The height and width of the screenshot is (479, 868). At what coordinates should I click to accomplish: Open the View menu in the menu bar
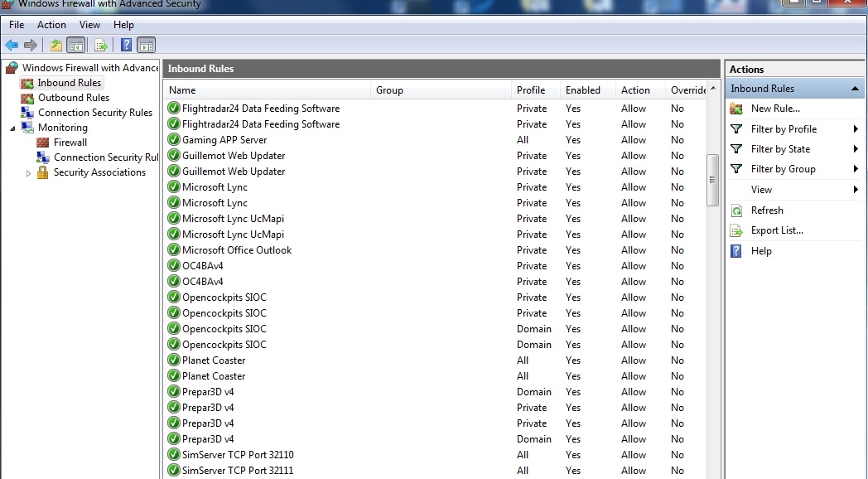(89, 25)
